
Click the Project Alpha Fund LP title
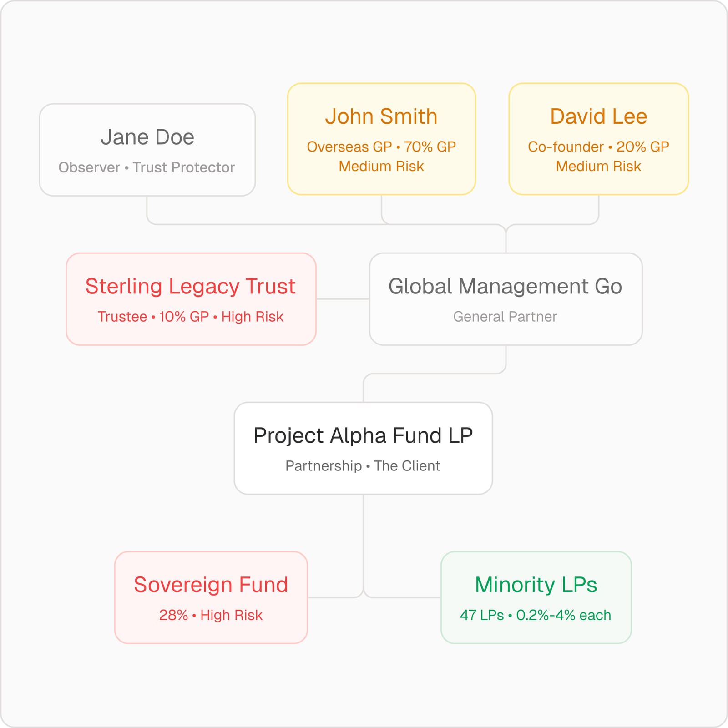coord(363,435)
